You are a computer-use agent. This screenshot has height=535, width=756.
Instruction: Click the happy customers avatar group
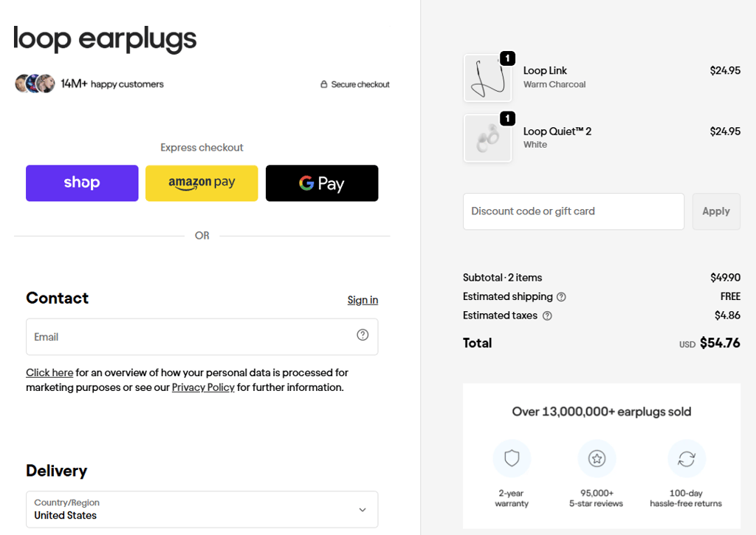(x=35, y=84)
